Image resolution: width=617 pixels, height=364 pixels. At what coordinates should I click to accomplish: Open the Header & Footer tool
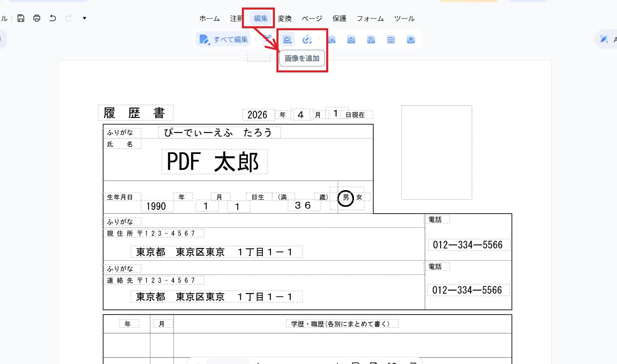(391, 39)
